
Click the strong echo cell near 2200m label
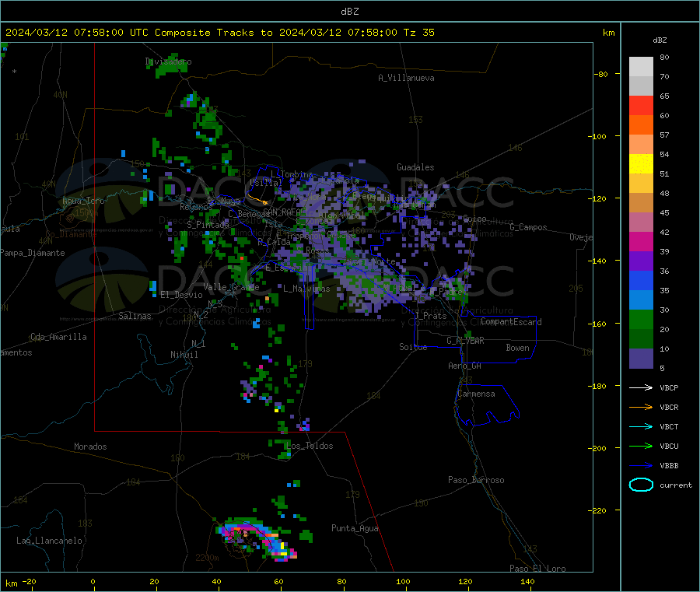pyautogui.click(x=258, y=539)
